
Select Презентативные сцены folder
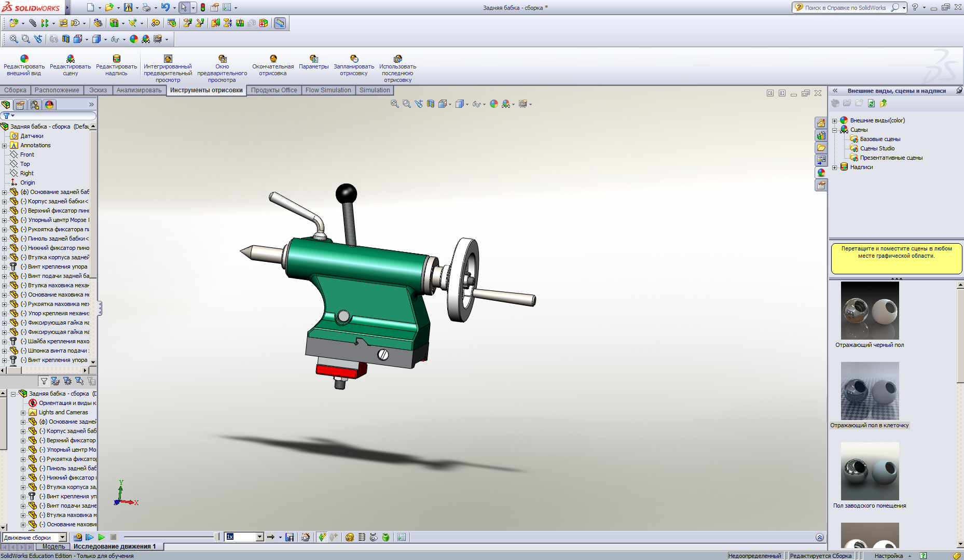coord(891,158)
